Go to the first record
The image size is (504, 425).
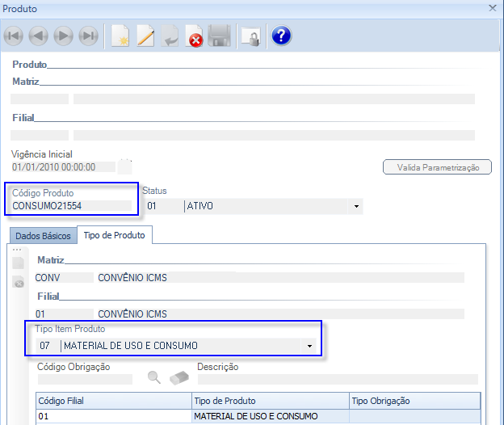coord(14,36)
